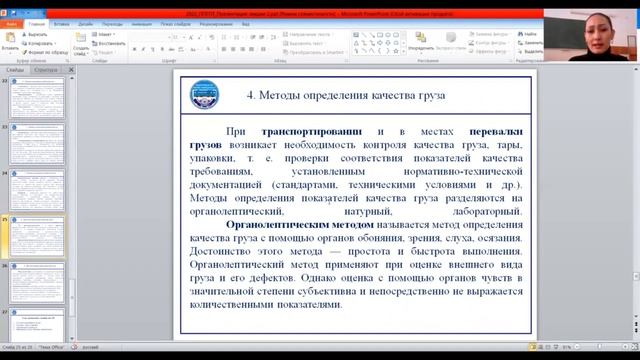Image resolution: width=640 pixels, height=360 pixels.
Task: Toggle Bold formatting in the font group
Action: click(x=134, y=49)
